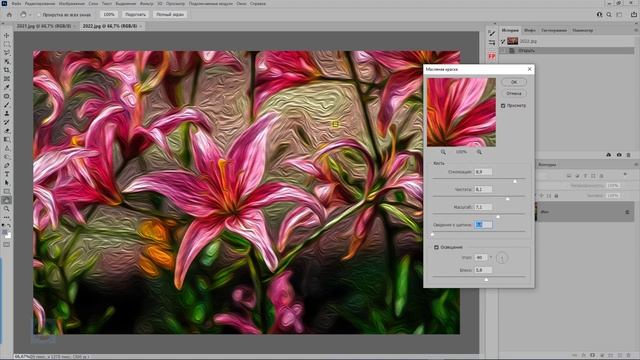Toggle the Освещение lighting checkbox
This screenshot has width=640, height=360.
tap(436, 247)
